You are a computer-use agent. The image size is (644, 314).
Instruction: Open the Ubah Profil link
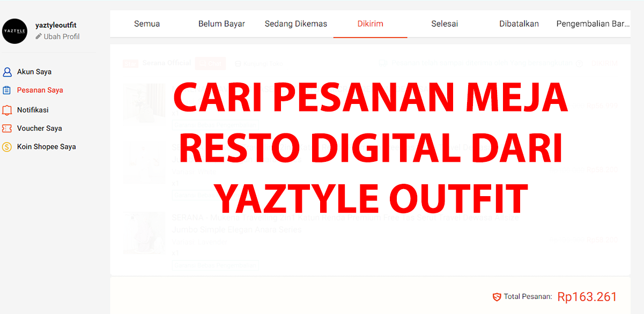pyautogui.click(x=61, y=36)
